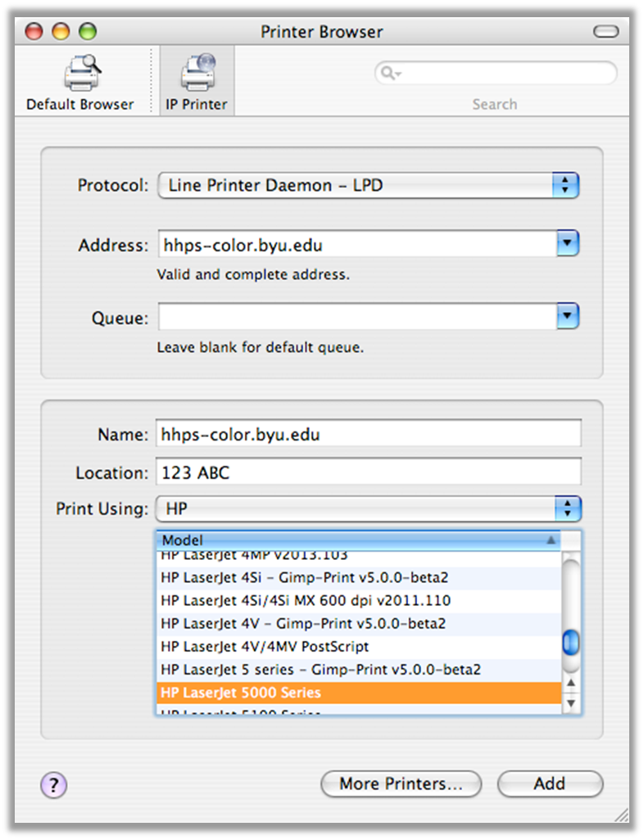The image size is (644, 840).
Task: Click the More Printers button
Action: (401, 784)
